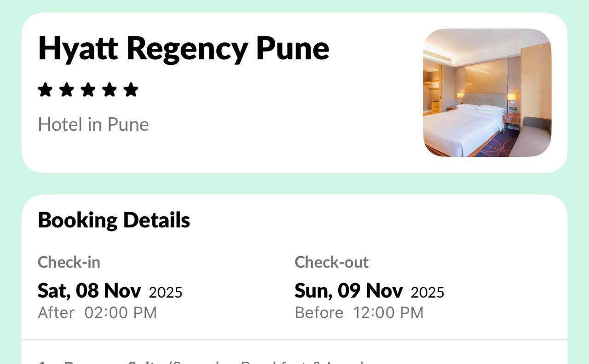Open the Hyatt Regency Pune title
589x364 pixels.
pos(184,48)
